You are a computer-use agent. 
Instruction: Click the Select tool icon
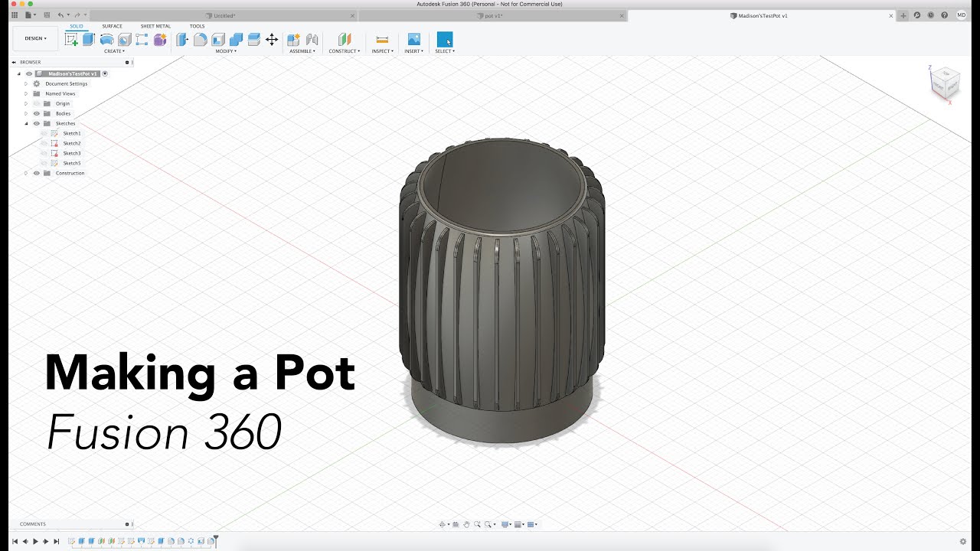pos(445,40)
